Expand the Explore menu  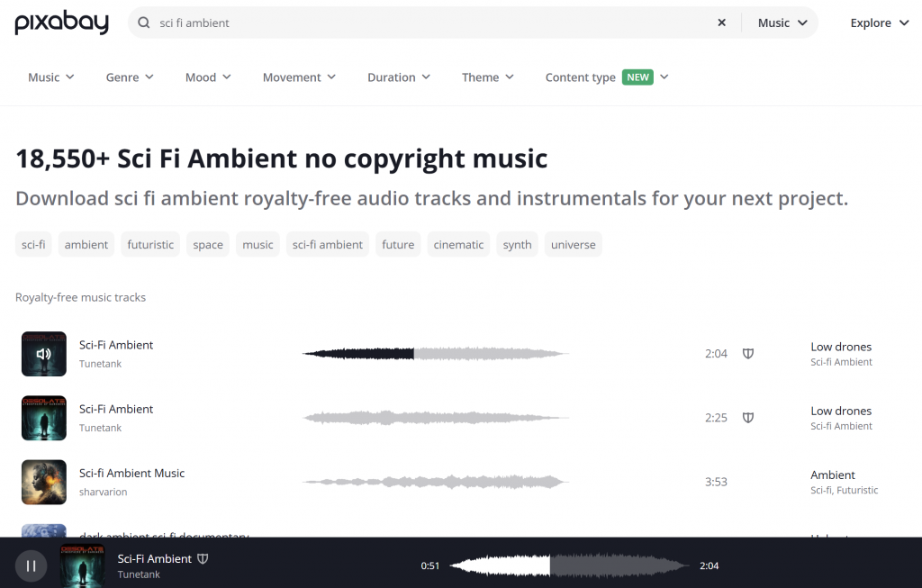880,23
